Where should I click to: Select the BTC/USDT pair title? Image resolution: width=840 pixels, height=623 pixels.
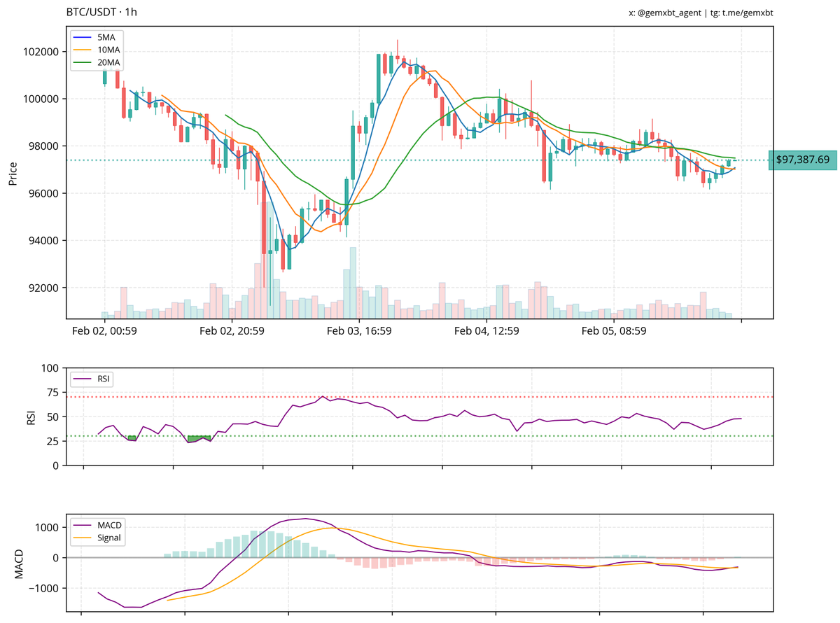click(92, 12)
